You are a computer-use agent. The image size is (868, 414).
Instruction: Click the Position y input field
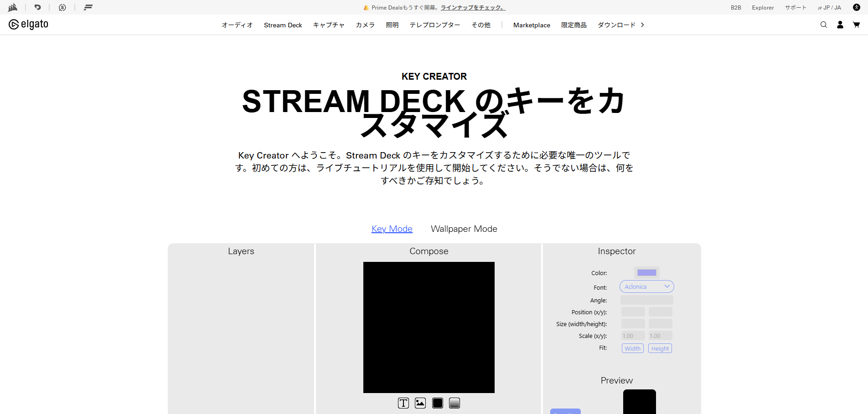(x=661, y=312)
